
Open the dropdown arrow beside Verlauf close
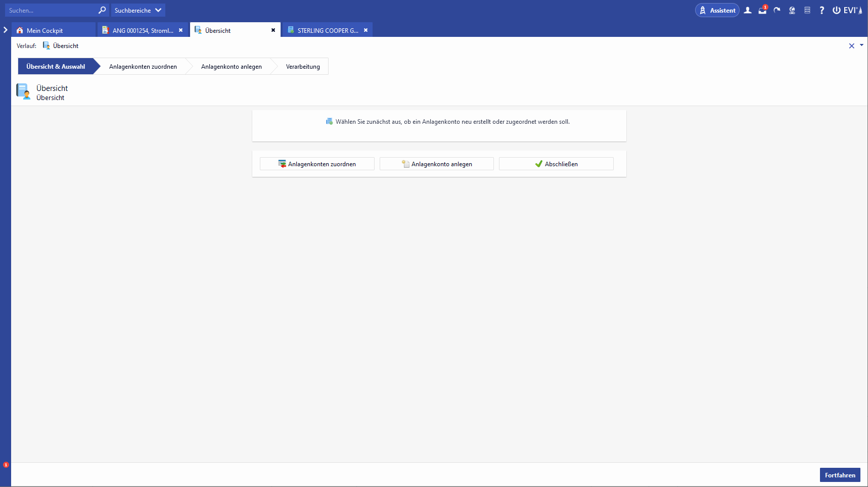[x=861, y=45]
